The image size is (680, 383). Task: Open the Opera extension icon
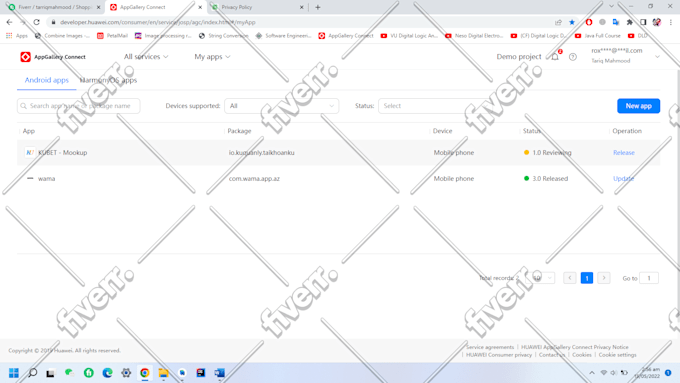[588, 22]
